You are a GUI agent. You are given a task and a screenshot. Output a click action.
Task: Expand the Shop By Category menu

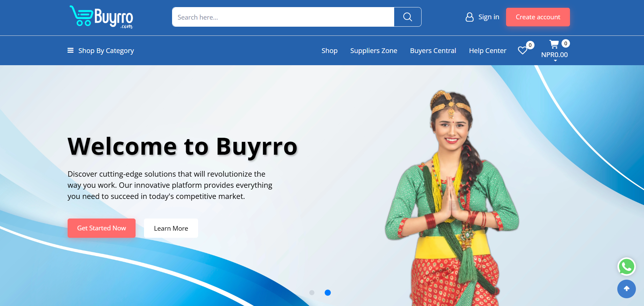click(x=105, y=50)
